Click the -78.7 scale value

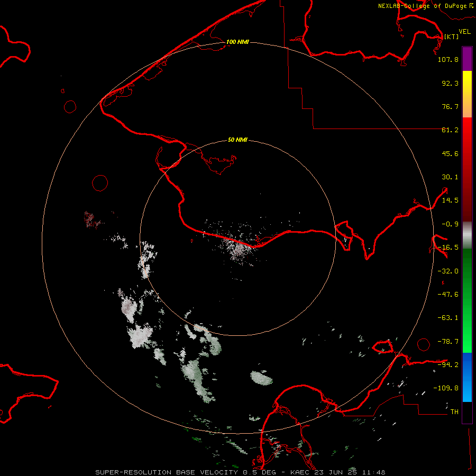448,342
